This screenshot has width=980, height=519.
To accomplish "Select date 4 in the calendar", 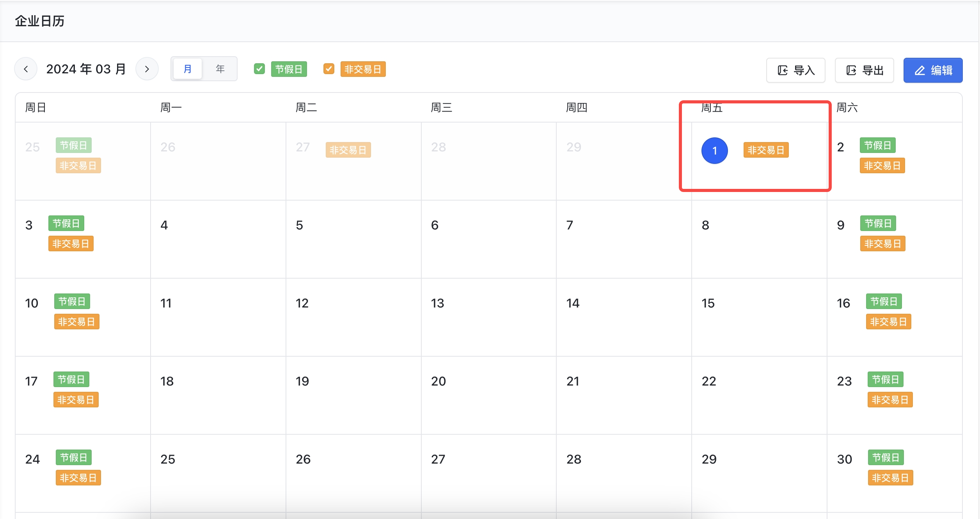I will click(x=164, y=225).
